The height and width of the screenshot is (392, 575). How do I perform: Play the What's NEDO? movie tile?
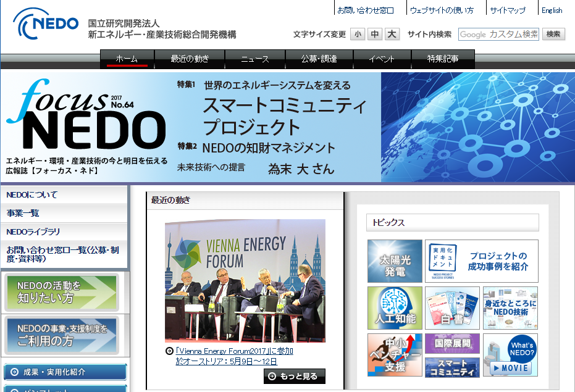click(510, 355)
